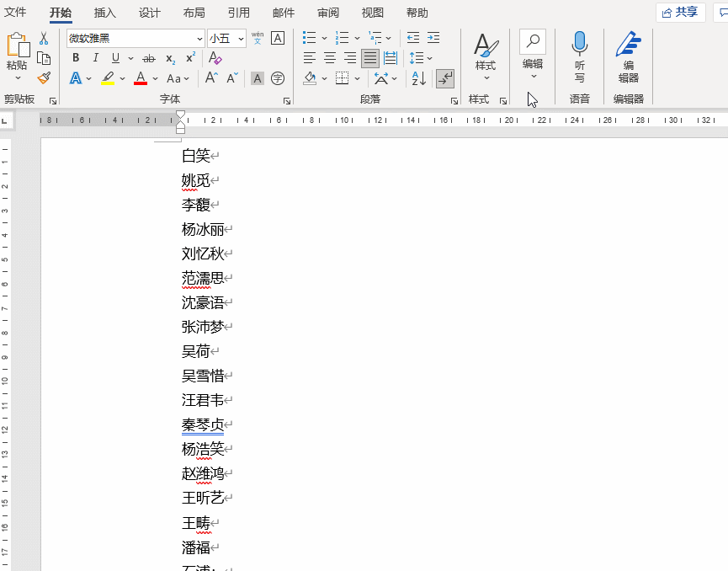Image resolution: width=728 pixels, height=571 pixels.
Task: Click the 共享 share button
Action: click(x=680, y=12)
